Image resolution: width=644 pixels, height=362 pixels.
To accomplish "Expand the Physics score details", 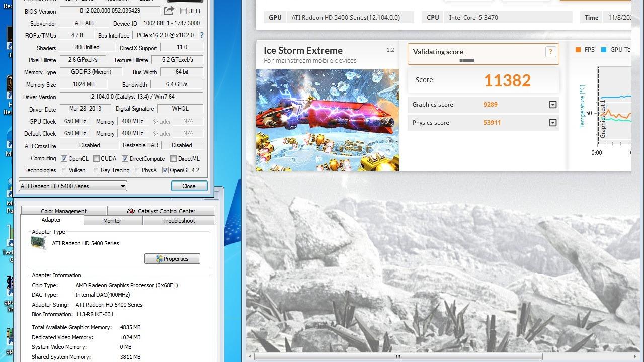I will tap(553, 123).
